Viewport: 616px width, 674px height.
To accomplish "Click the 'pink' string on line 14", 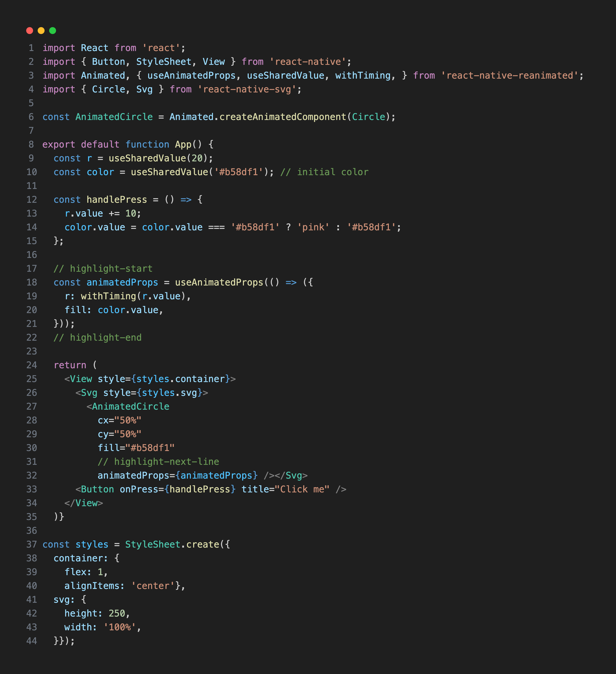I will coord(313,227).
